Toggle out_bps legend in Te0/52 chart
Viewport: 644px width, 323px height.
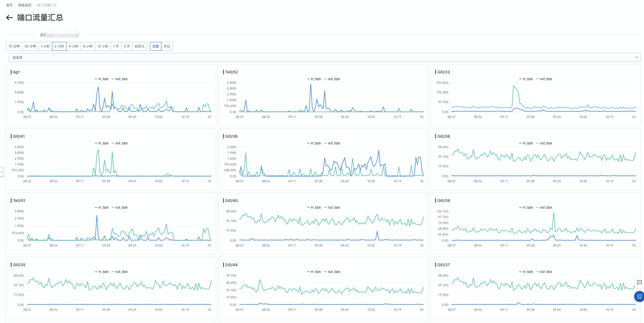tap(332, 79)
